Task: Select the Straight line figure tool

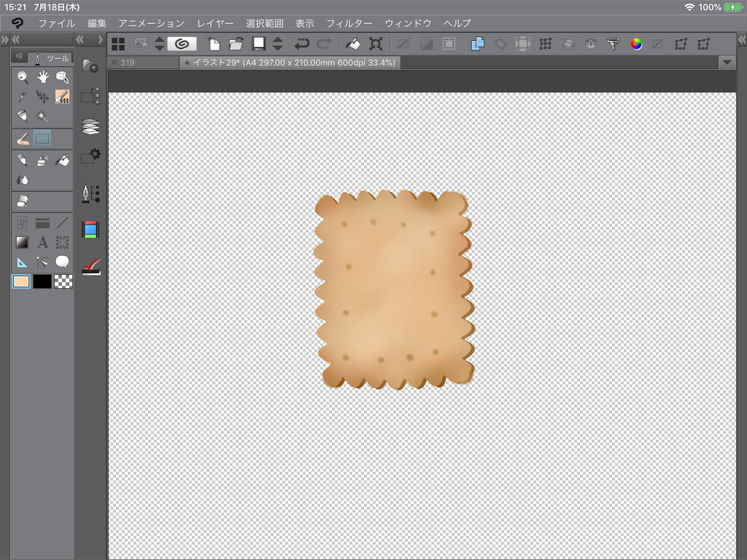Action: [x=63, y=222]
